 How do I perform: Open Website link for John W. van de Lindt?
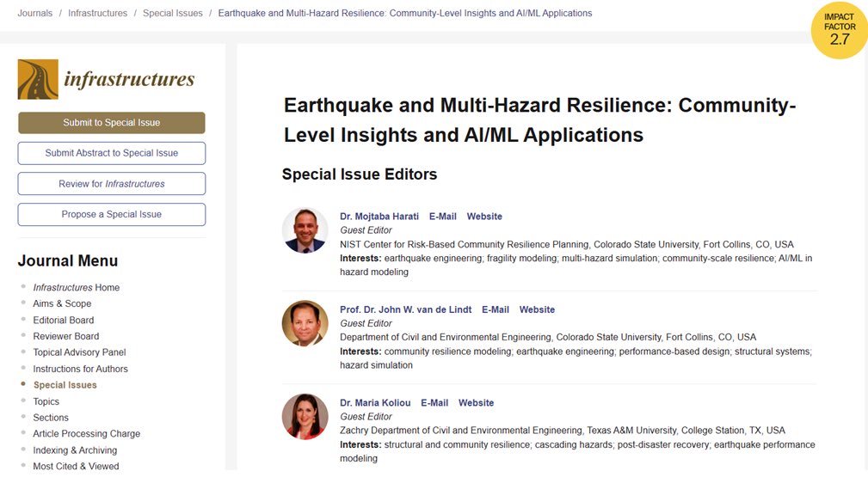tap(537, 310)
